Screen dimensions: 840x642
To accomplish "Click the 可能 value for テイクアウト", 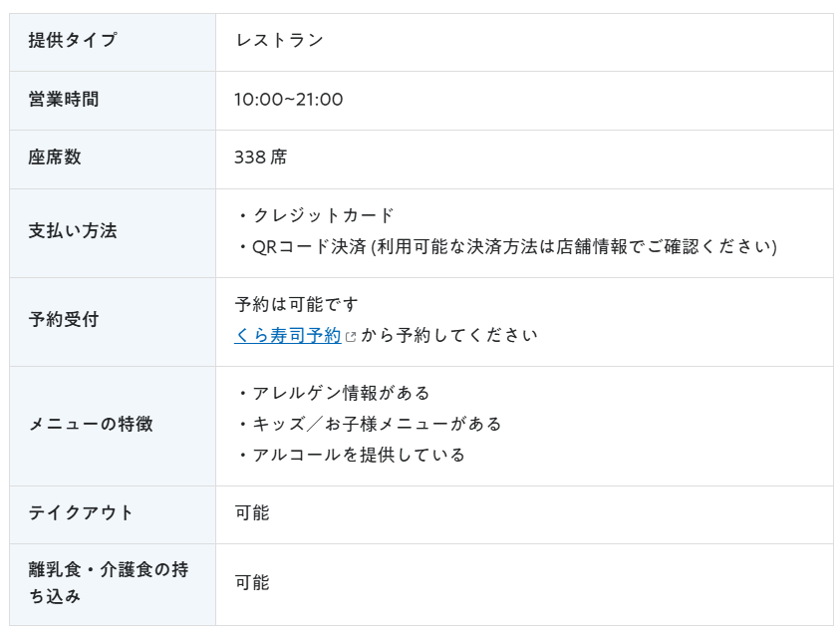I will (x=252, y=512).
